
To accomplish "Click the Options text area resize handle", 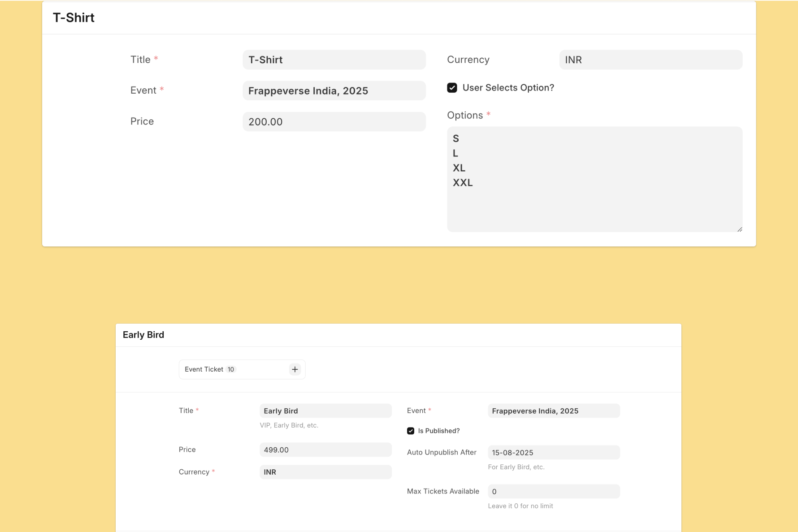I will point(739,229).
